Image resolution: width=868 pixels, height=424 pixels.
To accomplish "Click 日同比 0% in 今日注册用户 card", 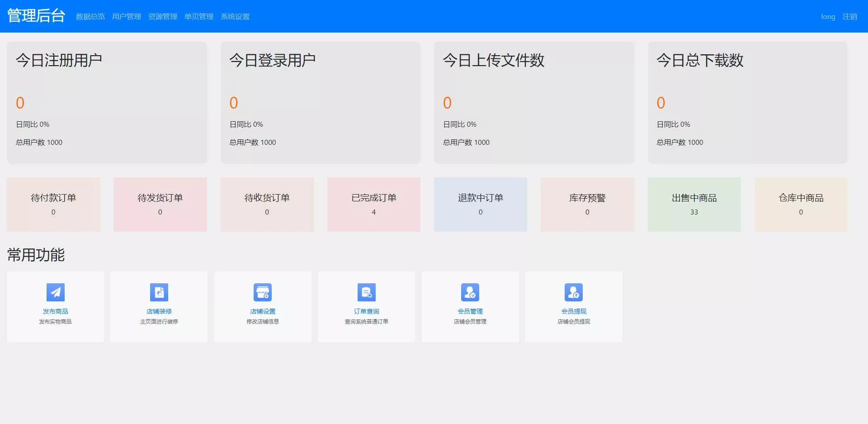I will coord(33,124).
